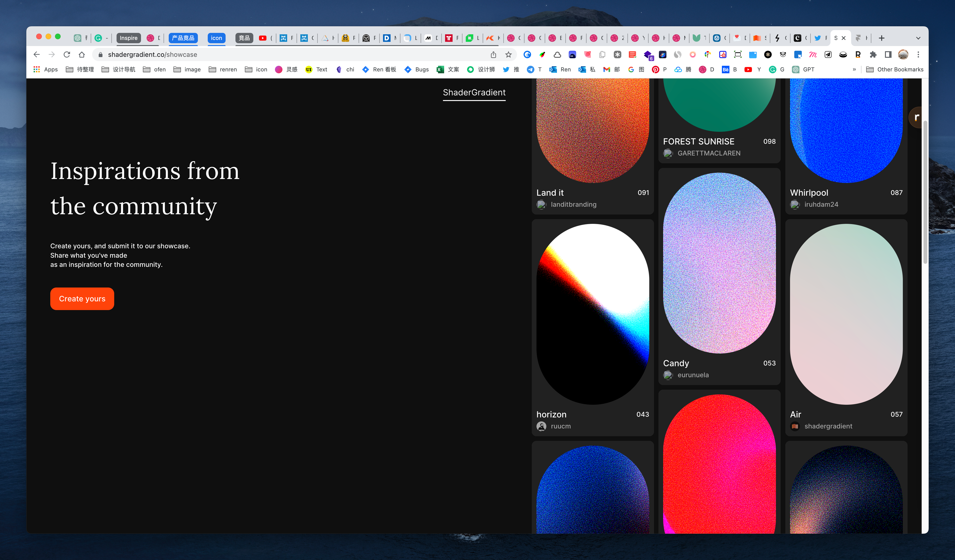Click the site lock icon
This screenshot has height=560, width=955.
coord(100,54)
